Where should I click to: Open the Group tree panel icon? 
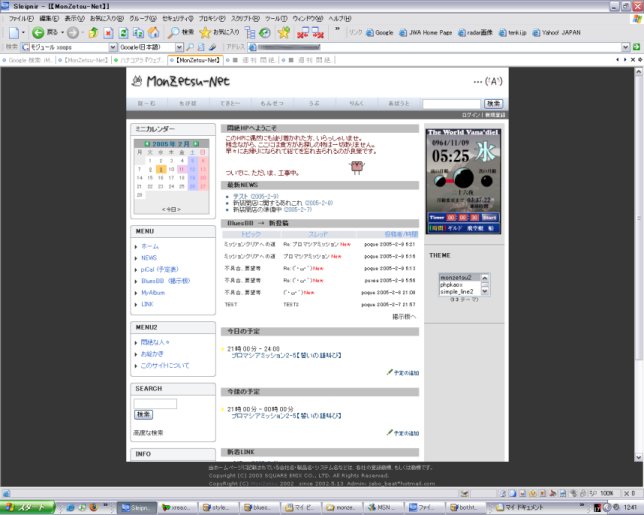250,32
